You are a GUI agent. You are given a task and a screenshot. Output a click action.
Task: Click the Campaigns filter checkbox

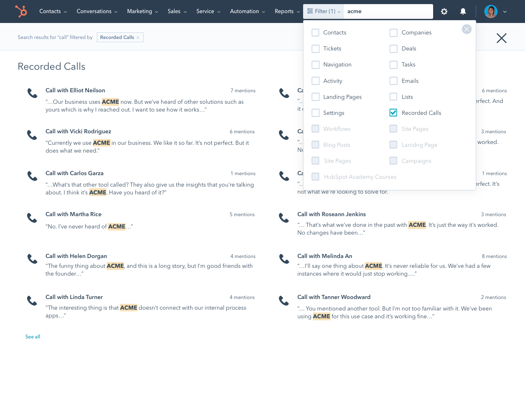393,161
